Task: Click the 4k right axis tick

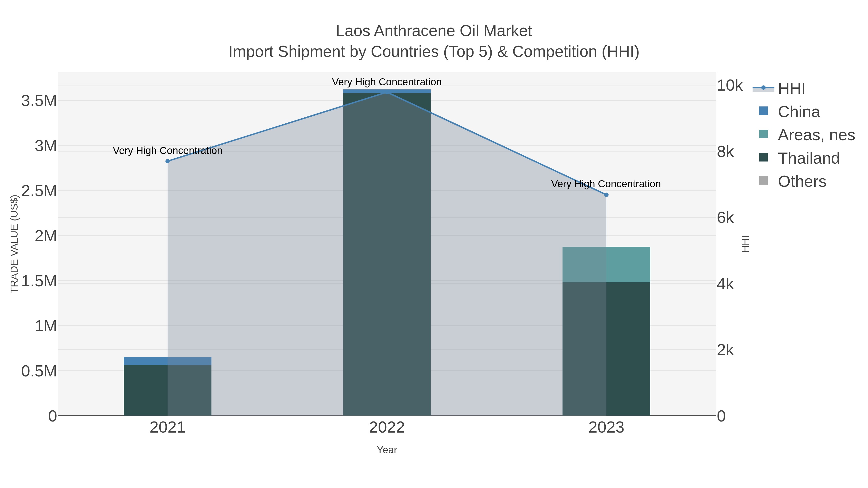Action: [726, 284]
